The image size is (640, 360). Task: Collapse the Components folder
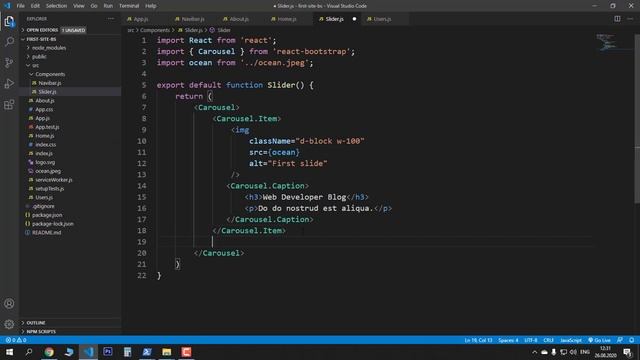(x=50, y=74)
